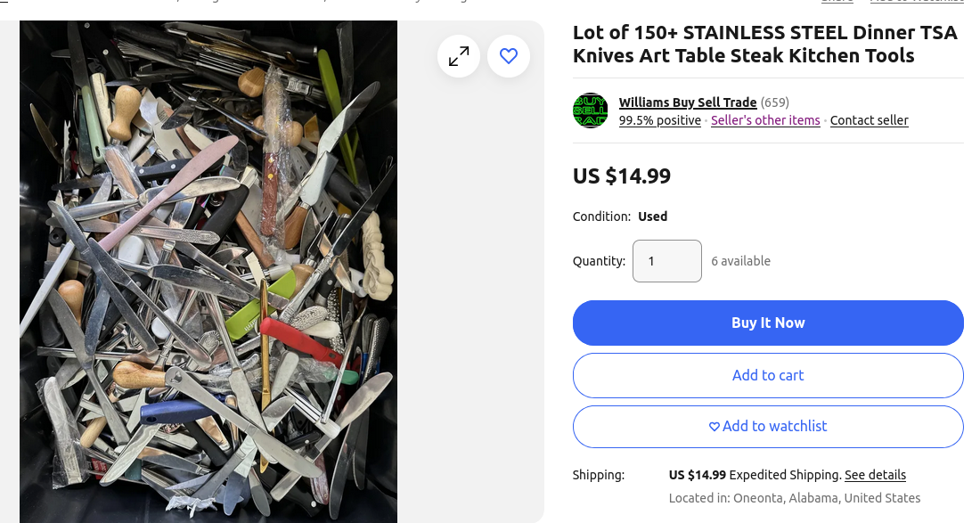Click the seller's (659) feedback score
This screenshot has height=523, width=980.
[x=775, y=102]
